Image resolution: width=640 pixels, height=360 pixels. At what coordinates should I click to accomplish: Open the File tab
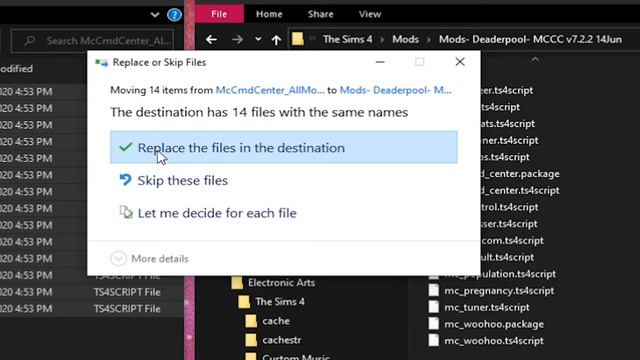point(219,14)
